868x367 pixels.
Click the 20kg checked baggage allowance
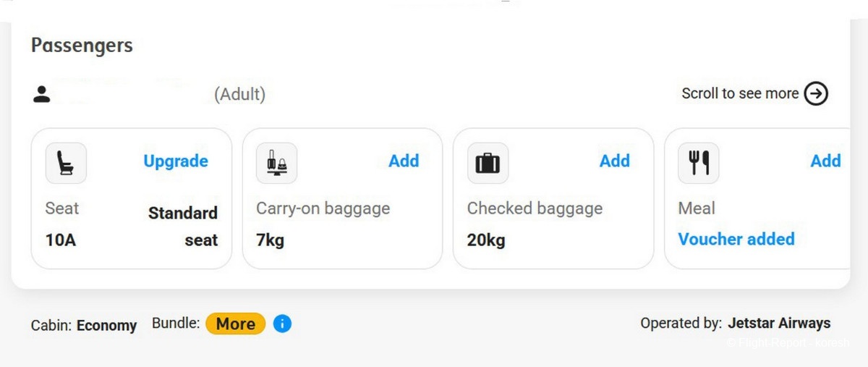(486, 240)
